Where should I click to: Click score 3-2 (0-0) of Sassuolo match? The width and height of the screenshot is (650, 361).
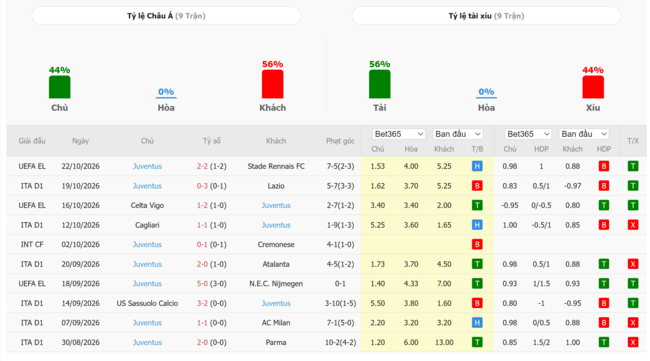click(x=211, y=303)
